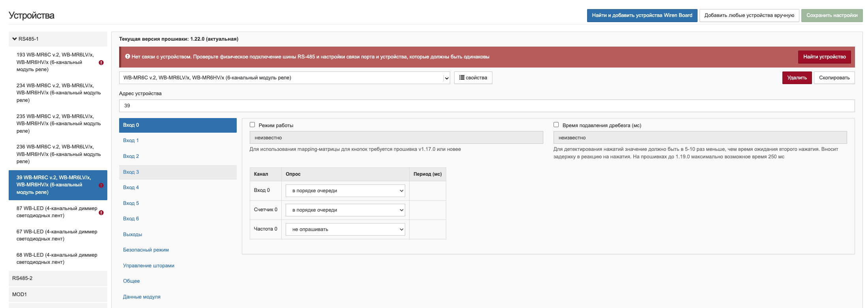868x308 pixels.
Task: Open the device model dropdown
Action: [284, 78]
